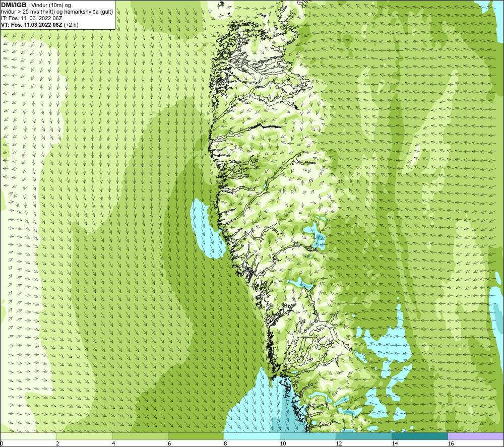Click the valid time "VT: Fös. 11.03.2022 08Z (+2 h)"

point(39,24)
